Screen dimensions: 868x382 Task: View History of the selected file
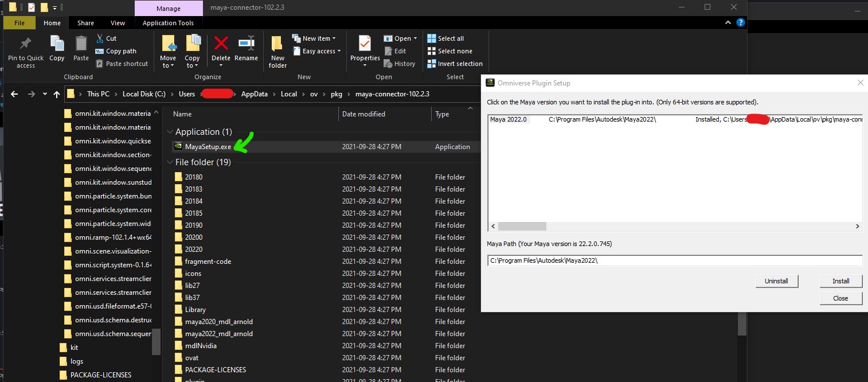400,64
